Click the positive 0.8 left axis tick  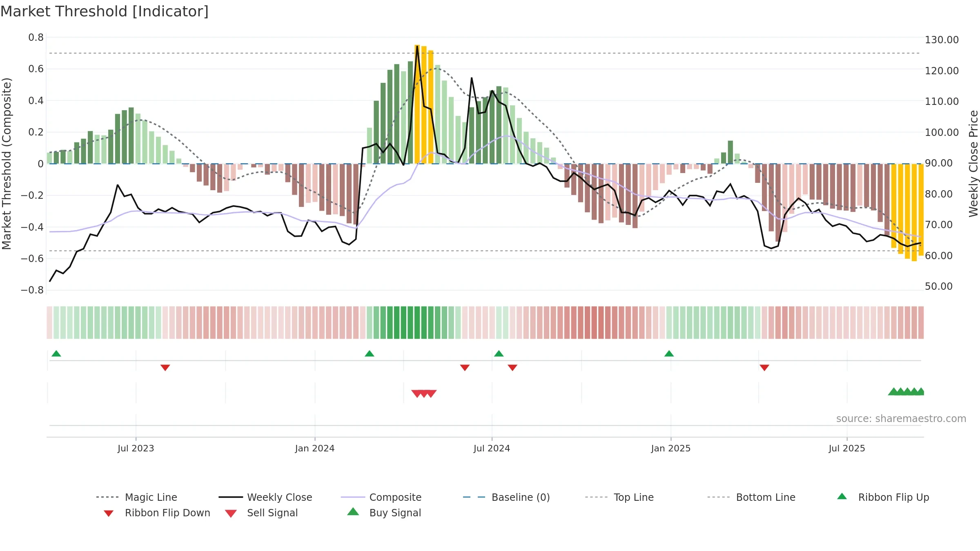point(36,38)
